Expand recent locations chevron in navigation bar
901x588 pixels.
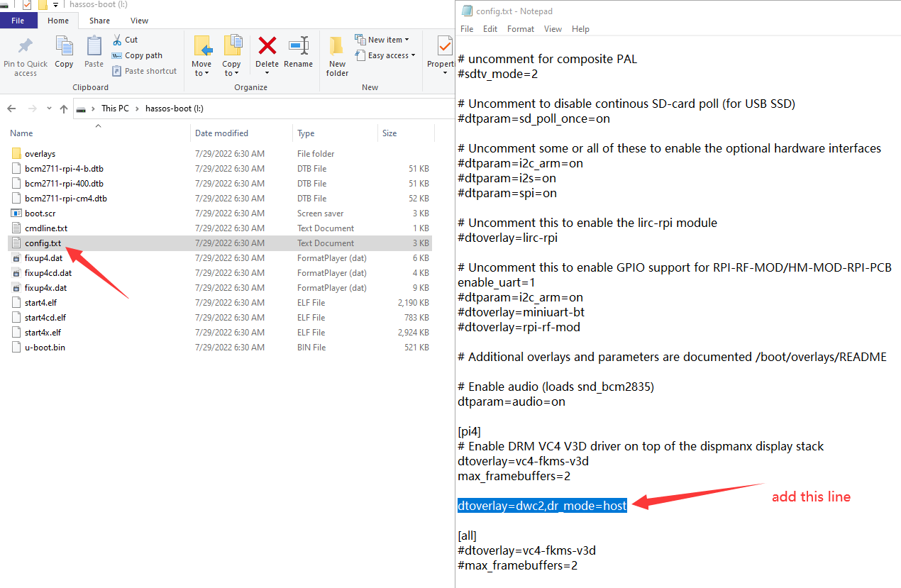point(49,109)
